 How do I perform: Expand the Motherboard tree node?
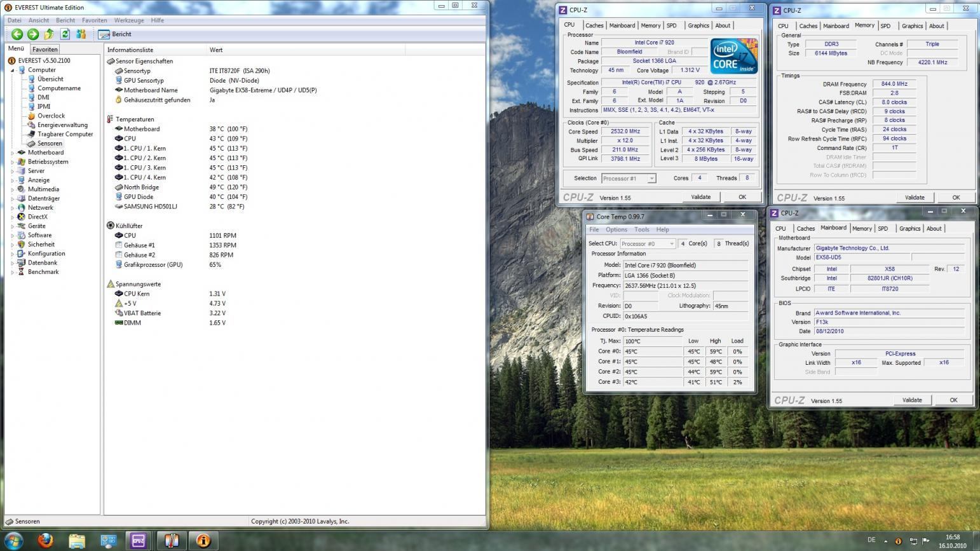coord(12,153)
